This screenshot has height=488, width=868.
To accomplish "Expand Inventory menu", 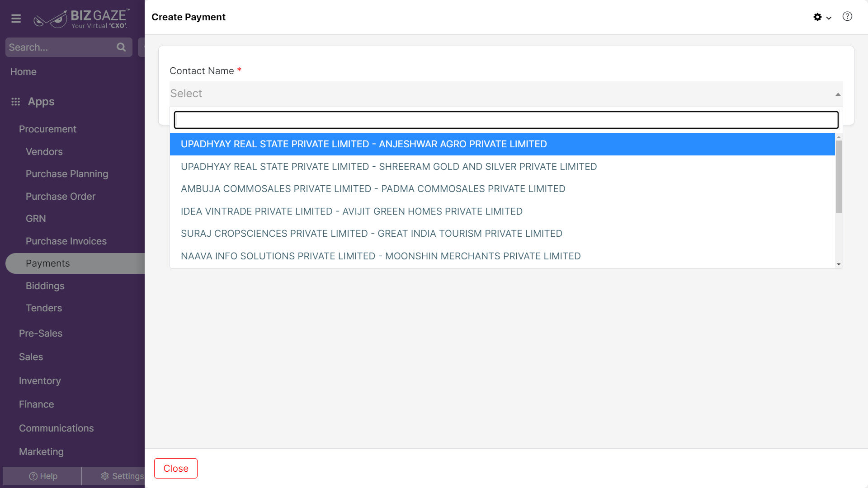I will tap(40, 381).
